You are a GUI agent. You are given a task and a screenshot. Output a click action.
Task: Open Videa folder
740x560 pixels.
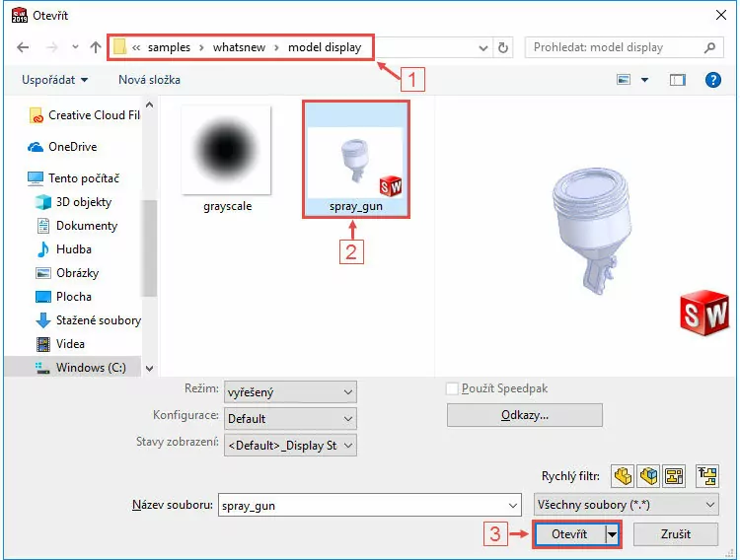point(60,343)
